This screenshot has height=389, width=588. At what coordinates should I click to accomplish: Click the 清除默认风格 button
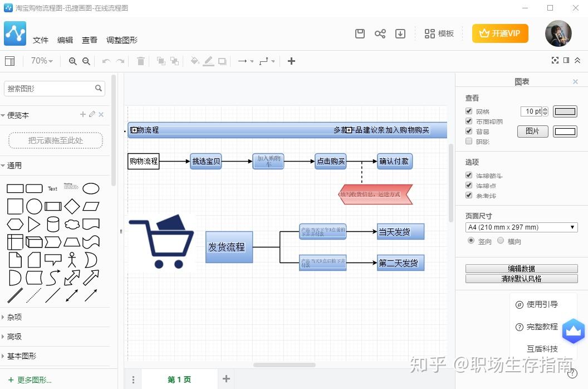(x=521, y=279)
